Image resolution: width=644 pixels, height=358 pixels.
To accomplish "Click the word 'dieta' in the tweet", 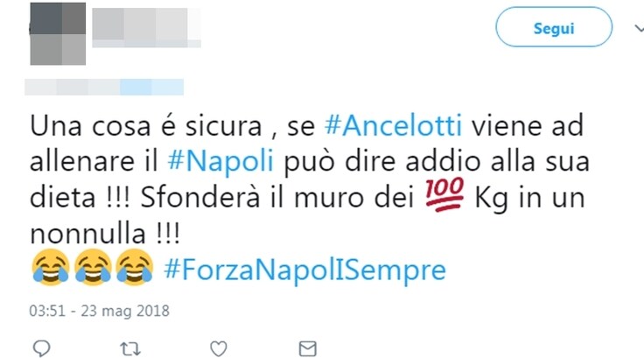I will (63, 197).
